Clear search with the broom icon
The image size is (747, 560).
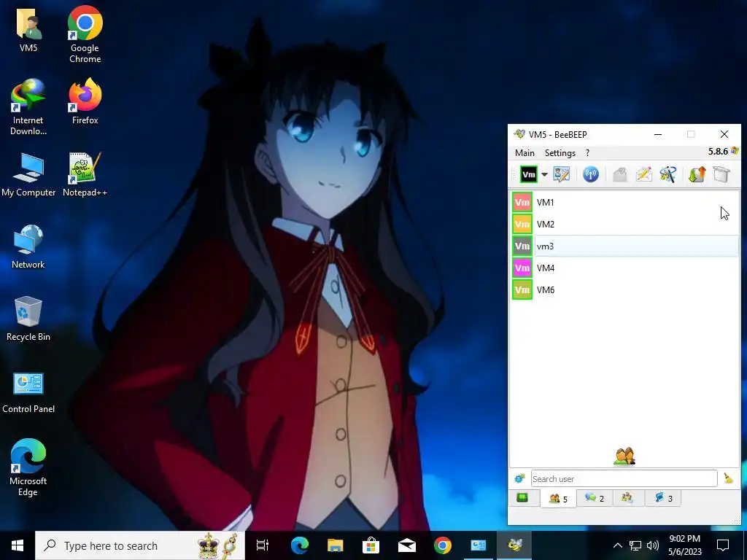(729, 478)
